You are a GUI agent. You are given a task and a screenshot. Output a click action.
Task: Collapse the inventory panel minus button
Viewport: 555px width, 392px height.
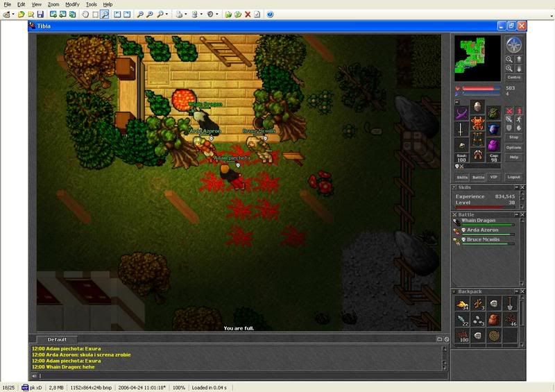[457, 102]
